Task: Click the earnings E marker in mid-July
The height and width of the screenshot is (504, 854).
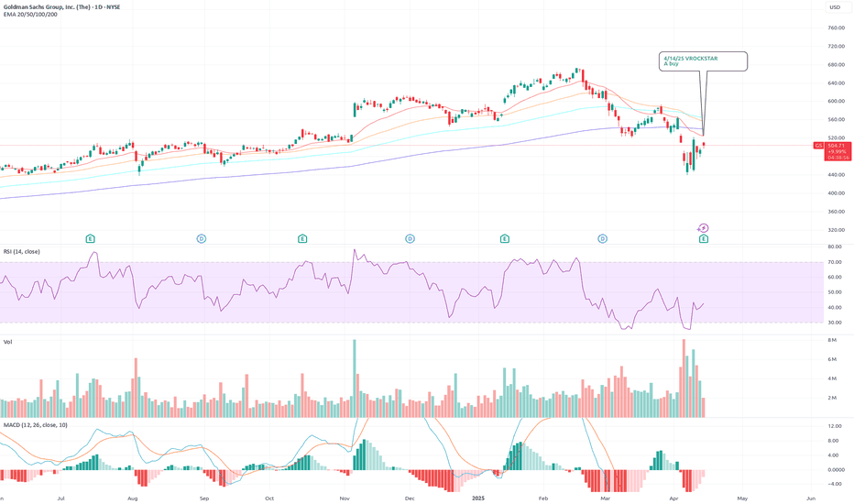Action: click(x=91, y=238)
